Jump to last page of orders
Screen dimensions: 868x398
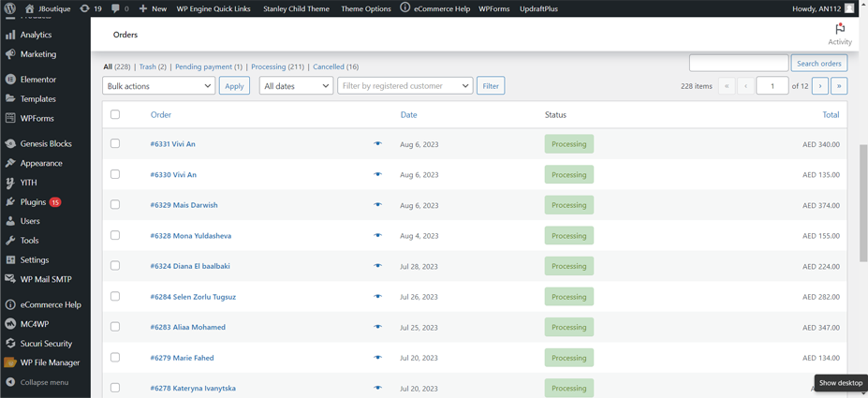tap(839, 86)
